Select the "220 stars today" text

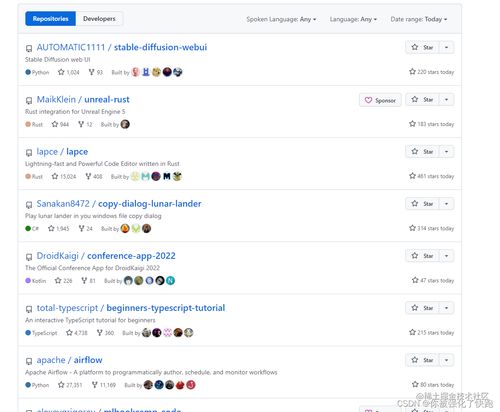(x=435, y=72)
